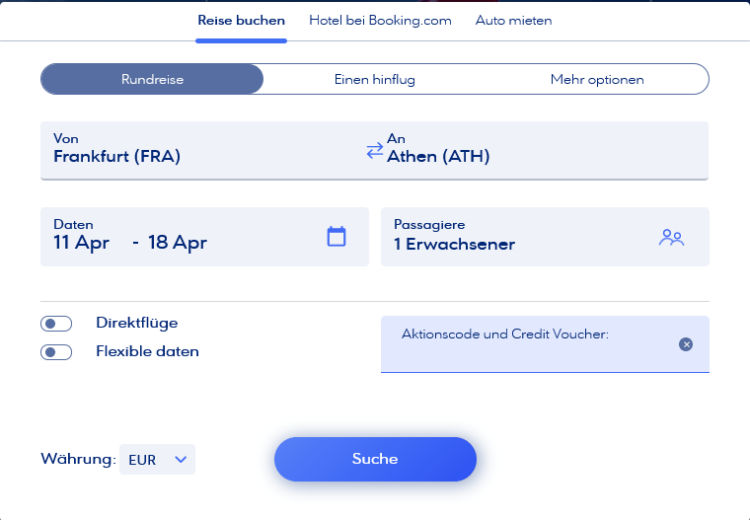Screen dimensions: 750x520
Task: Click the 18 Apr return date
Action: tap(178, 243)
